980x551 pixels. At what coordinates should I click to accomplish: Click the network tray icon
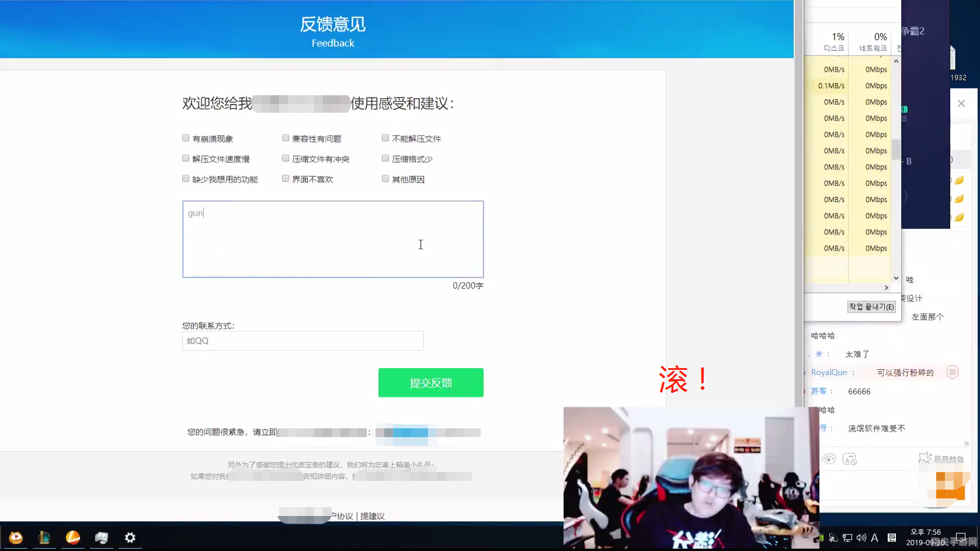(847, 538)
